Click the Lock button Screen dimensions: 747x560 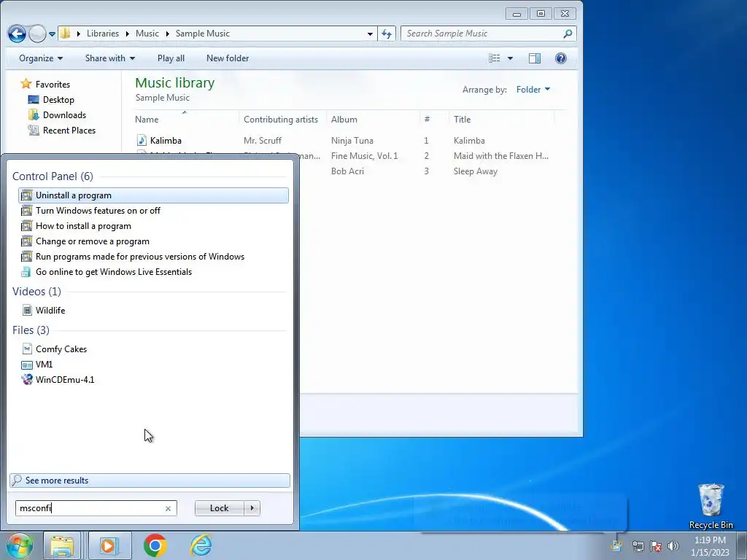(219, 508)
